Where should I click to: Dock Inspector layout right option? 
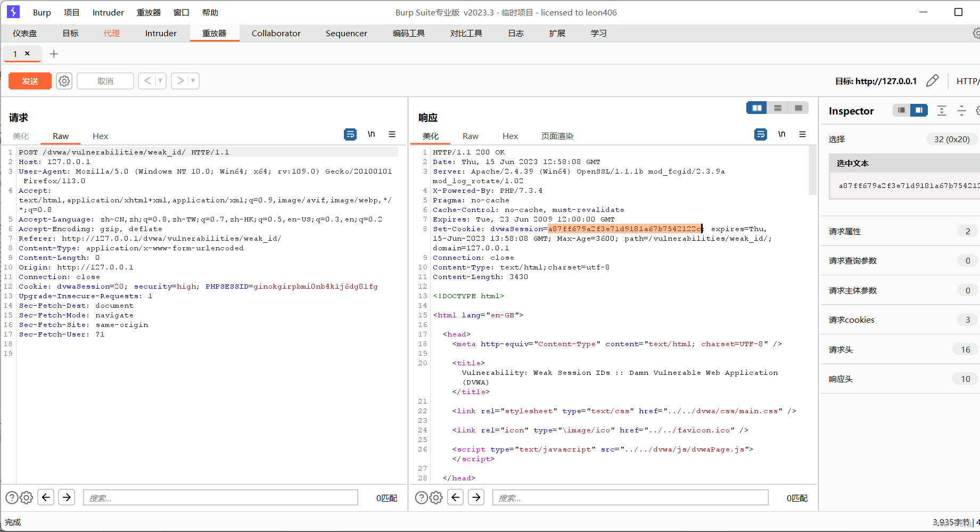pyautogui.click(x=919, y=110)
